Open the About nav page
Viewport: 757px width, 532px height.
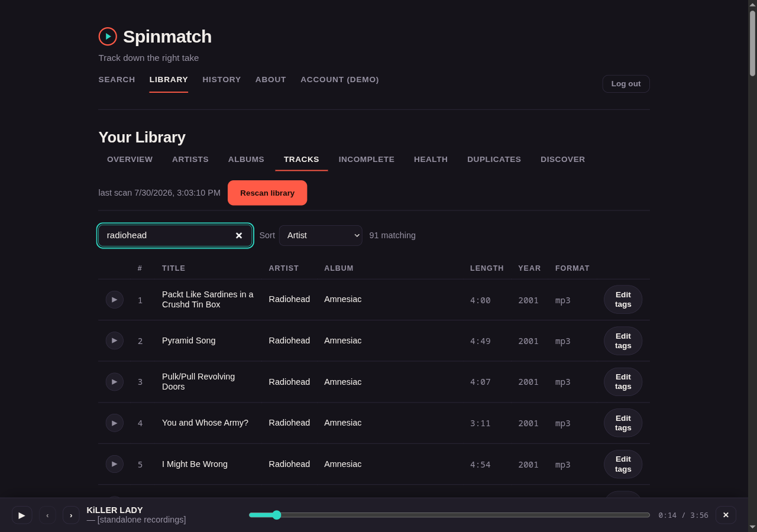point(271,80)
